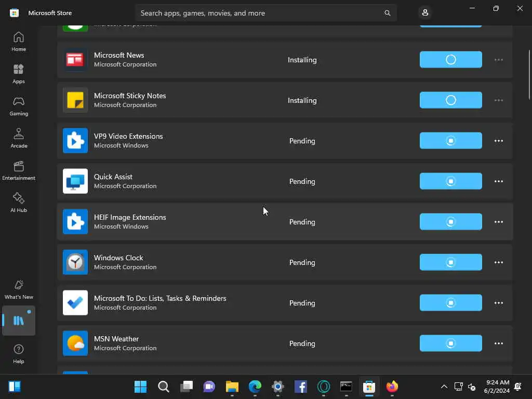This screenshot has height=399, width=532.
Task: Open the Home section in sidebar
Action: (x=19, y=42)
